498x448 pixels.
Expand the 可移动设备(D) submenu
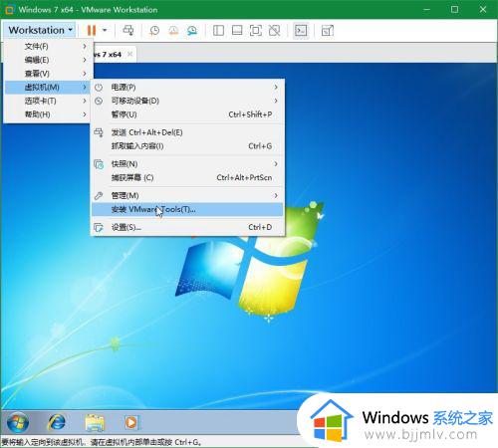[x=187, y=101]
